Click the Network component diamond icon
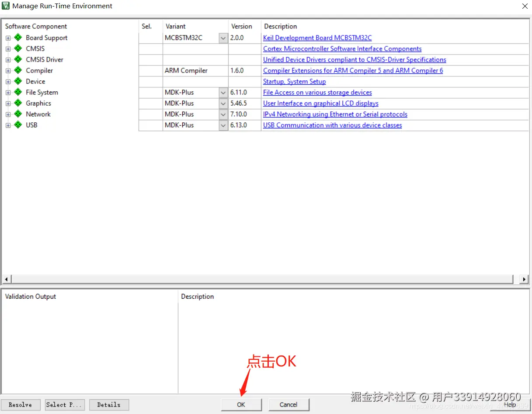Viewport: 532px width, 414px height. [18, 114]
